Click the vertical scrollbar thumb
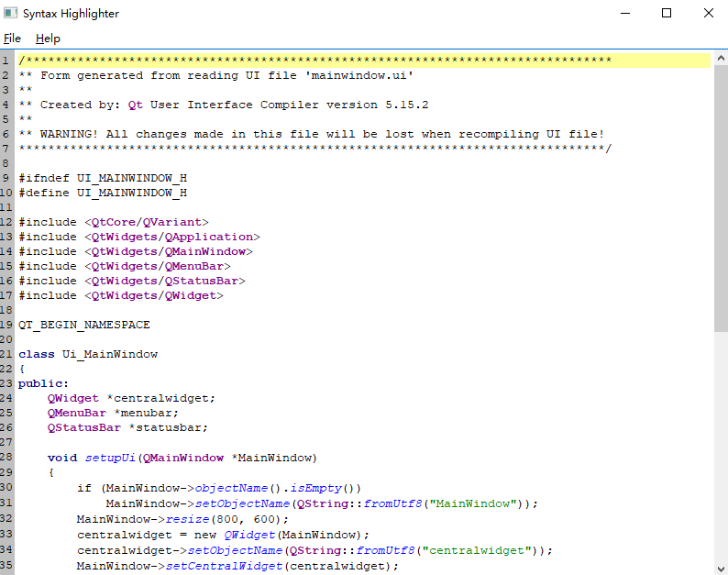The width and height of the screenshot is (728, 575). pyautogui.click(x=721, y=198)
